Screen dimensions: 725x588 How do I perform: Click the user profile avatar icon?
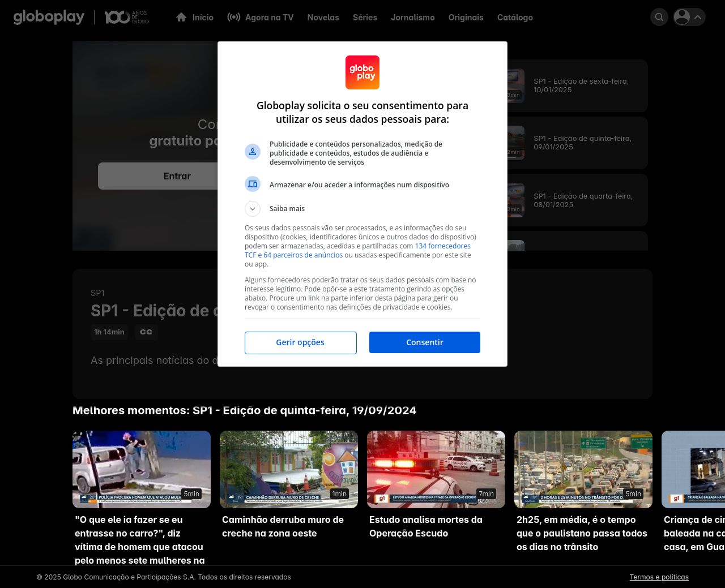pyautogui.click(x=682, y=17)
